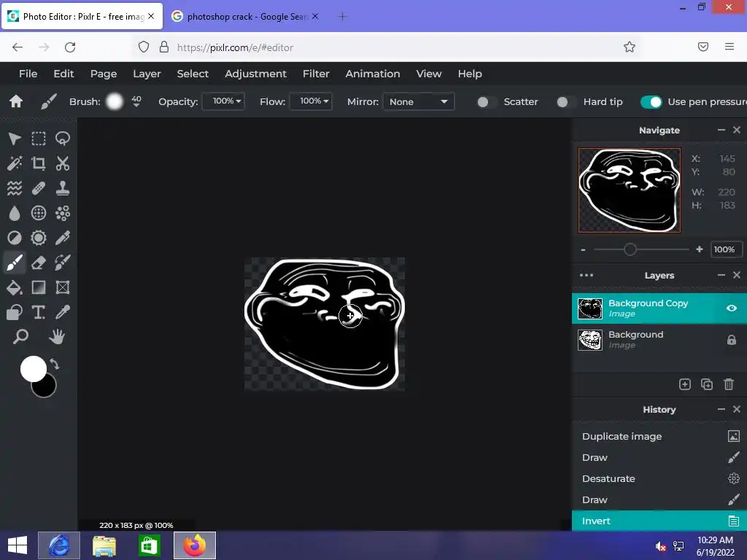Image resolution: width=747 pixels, height=560 pixels.
Task: Click the Navigate zoom slider handle
Action: click(x=630, y=249)
